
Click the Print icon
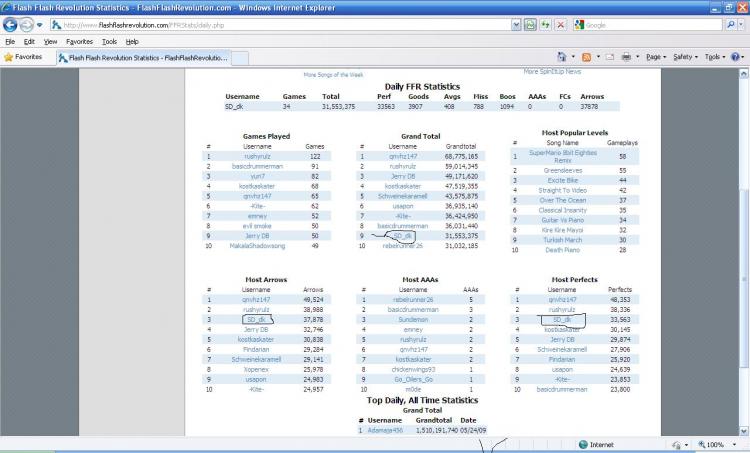[626, 57]
